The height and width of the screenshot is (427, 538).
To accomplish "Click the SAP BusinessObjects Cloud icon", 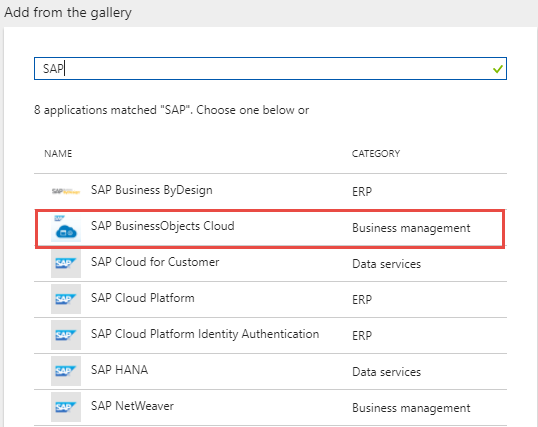I will 66,228.
